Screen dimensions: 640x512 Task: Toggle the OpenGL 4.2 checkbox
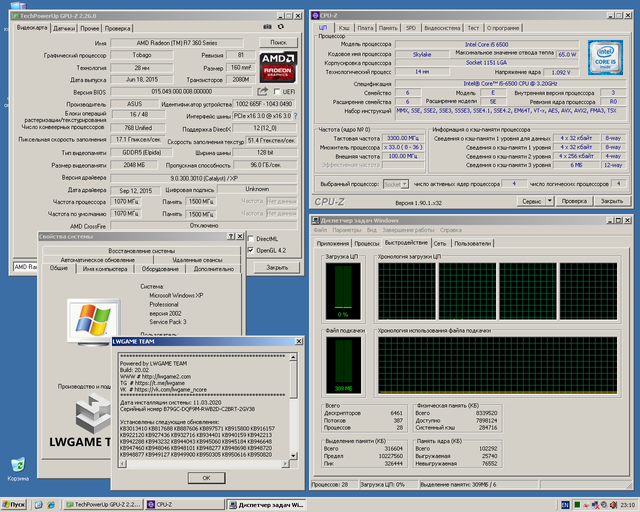tap(251, 250)
